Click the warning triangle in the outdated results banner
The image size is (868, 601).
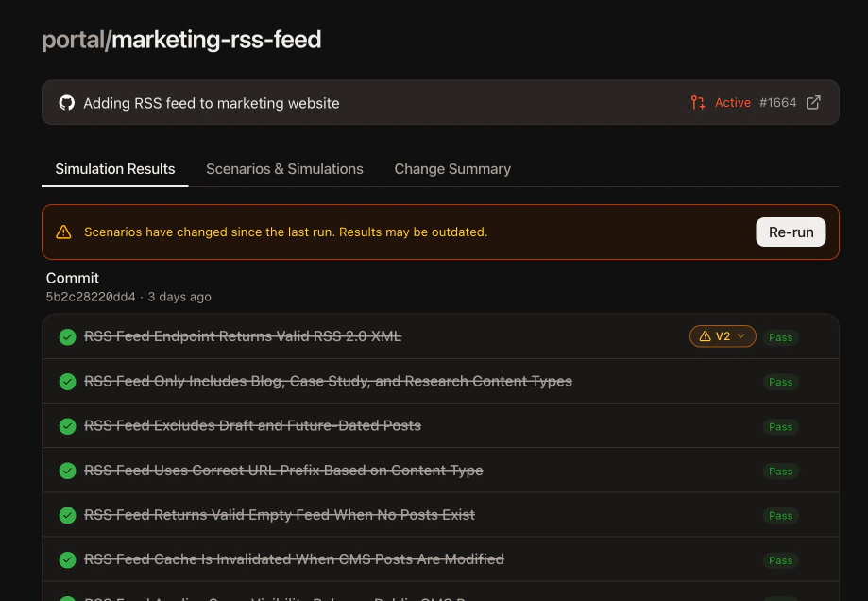click(63, 232)
